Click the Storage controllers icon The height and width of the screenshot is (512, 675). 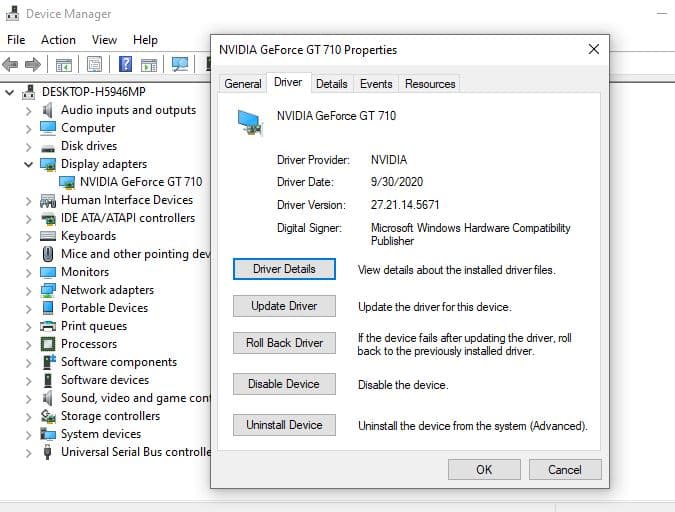[48, 416]
